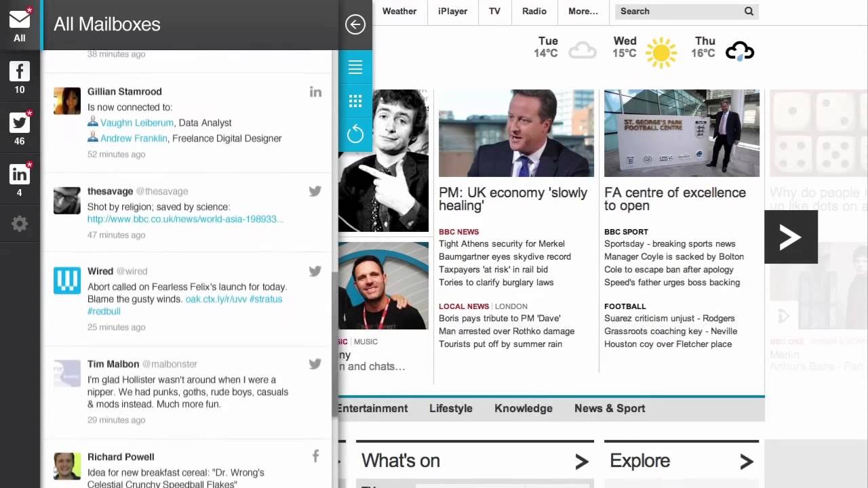Select the Knowledge tab

click(524, 408)
